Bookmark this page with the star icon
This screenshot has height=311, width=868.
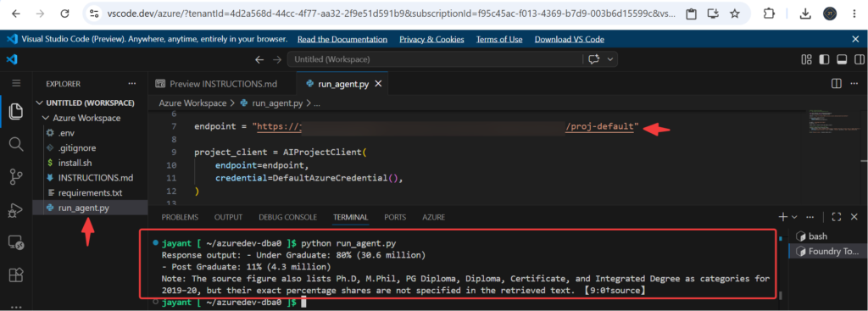tap(735, 14)
